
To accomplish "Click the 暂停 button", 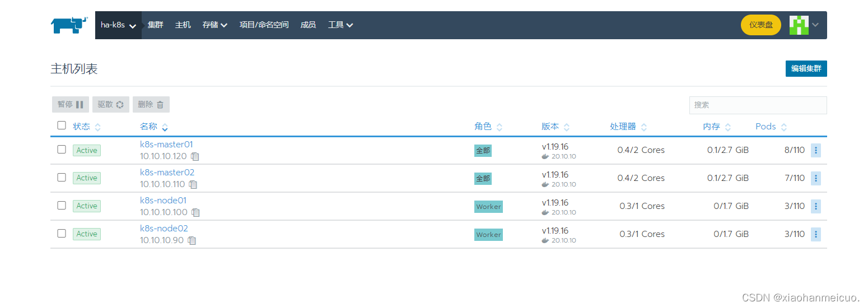I will [x=71, y=104].
